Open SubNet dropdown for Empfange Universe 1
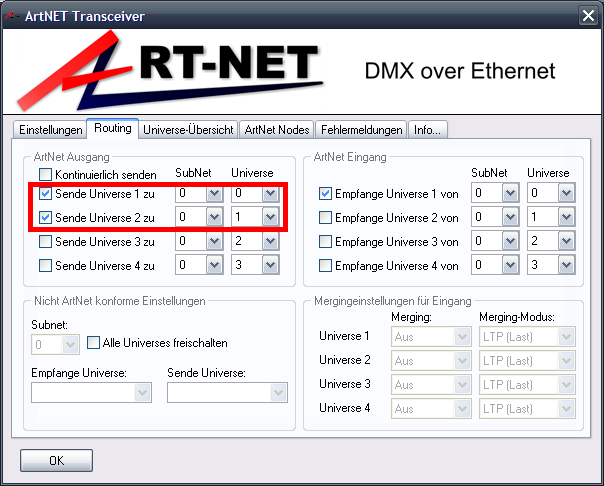 tap(510, 193)
